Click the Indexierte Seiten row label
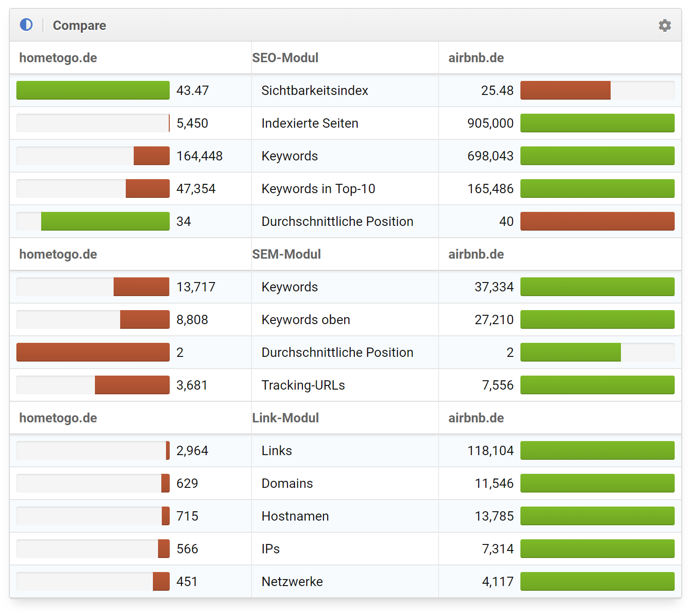Screen dimensions: 692x616 point(310,123)
